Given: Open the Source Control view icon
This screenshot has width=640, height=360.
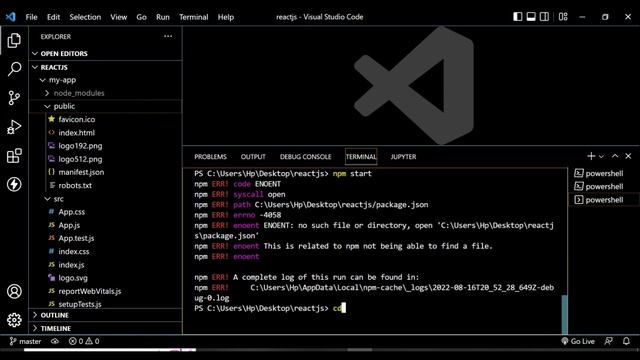Looking at the screenshot, I should [14, 98].
